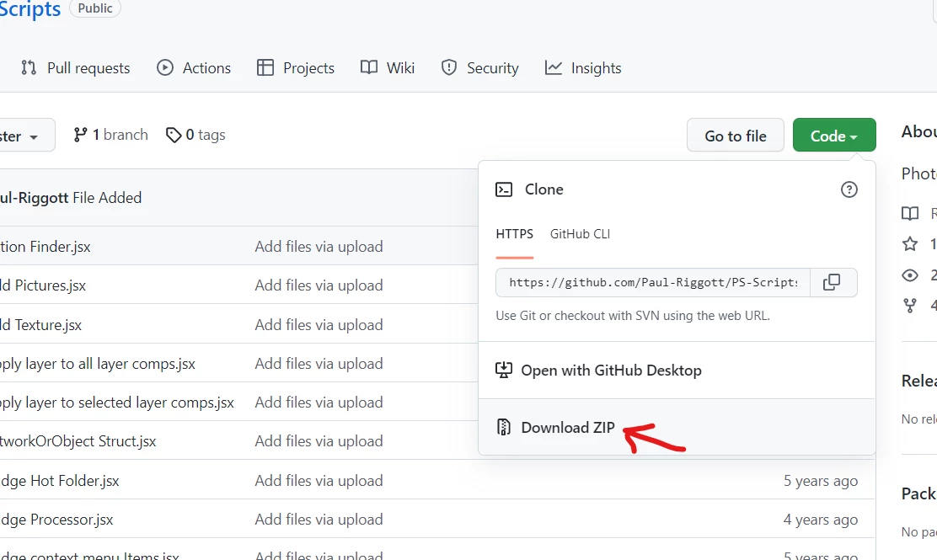Click the Wiki book icon
The height and width of the screenshot is (560, 937).
coord(369,67)
